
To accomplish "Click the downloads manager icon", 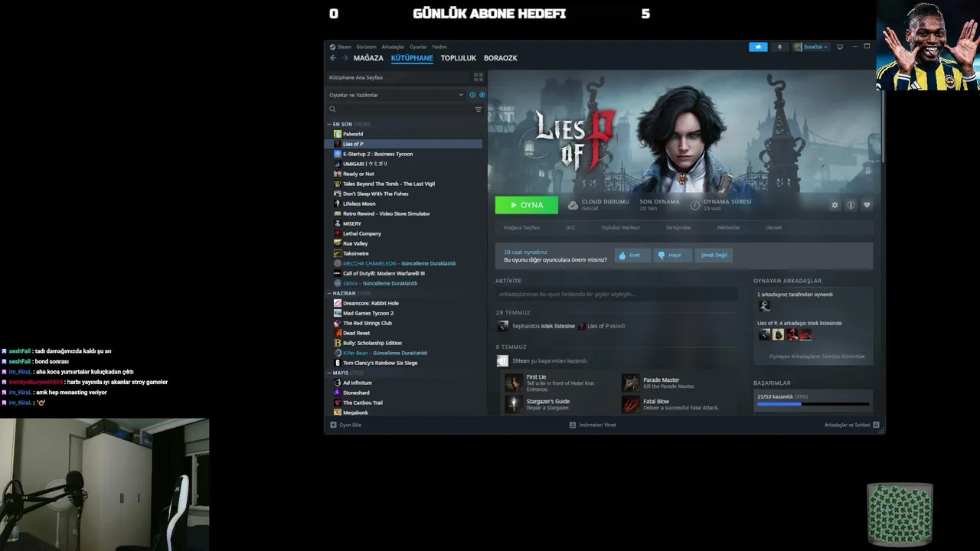I will [x=573, y=425].
